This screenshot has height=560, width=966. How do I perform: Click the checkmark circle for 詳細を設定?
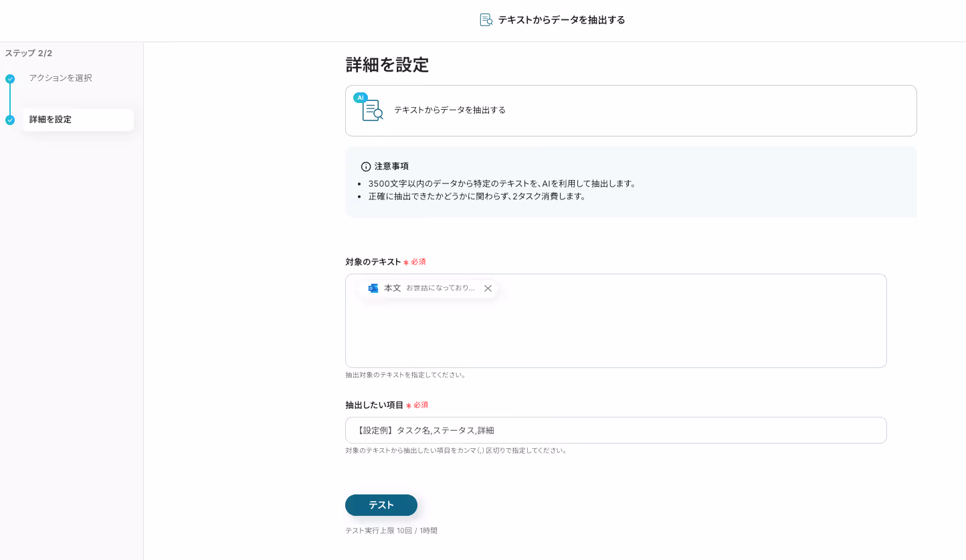coord(10,120)
